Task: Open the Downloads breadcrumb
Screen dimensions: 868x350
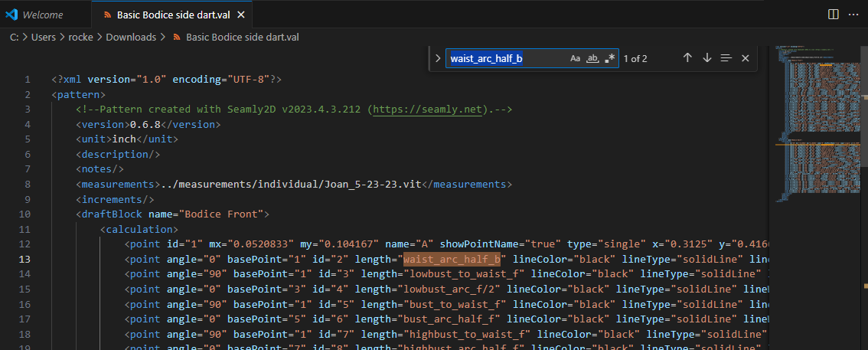Action: (x=131, y=37)
